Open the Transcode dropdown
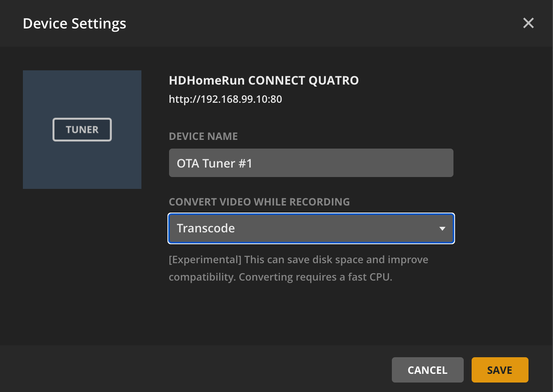 pos(311,228)
